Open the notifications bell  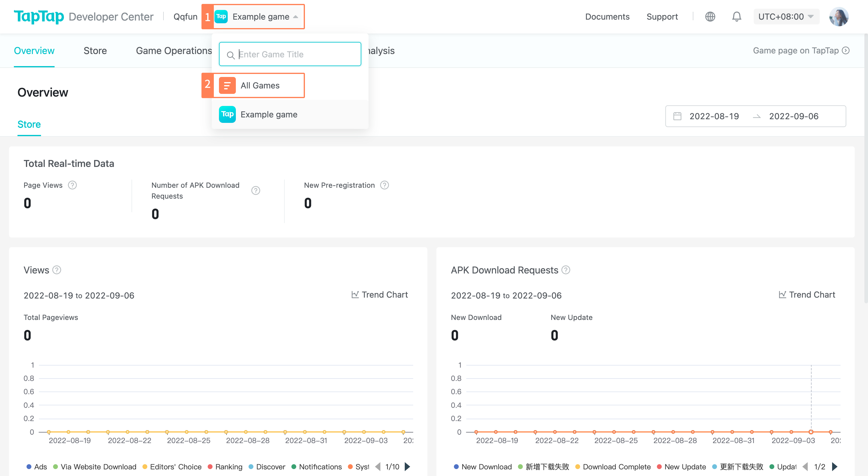(x=737, y=17)
